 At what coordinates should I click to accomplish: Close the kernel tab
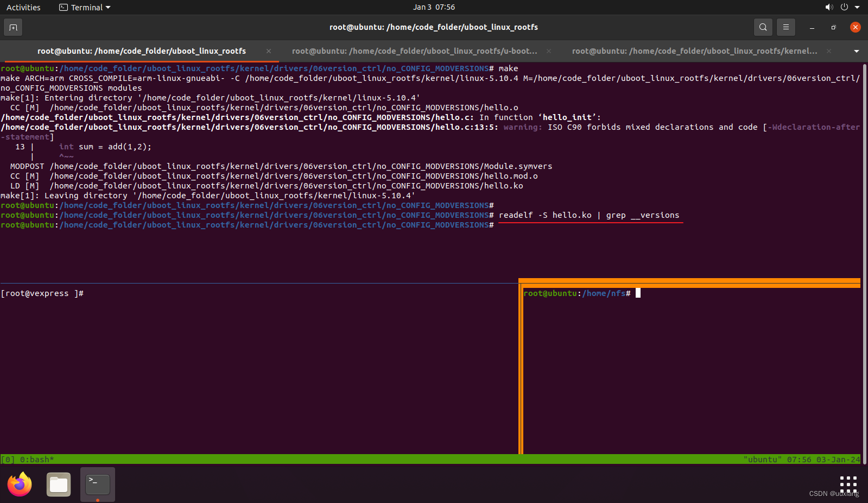pos(829,51)
